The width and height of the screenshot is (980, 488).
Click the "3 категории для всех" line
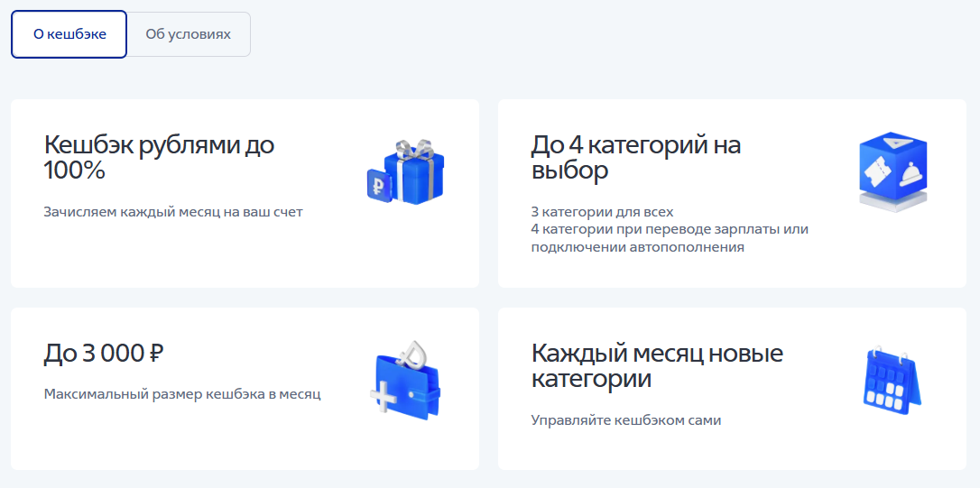tap(602, 213)
